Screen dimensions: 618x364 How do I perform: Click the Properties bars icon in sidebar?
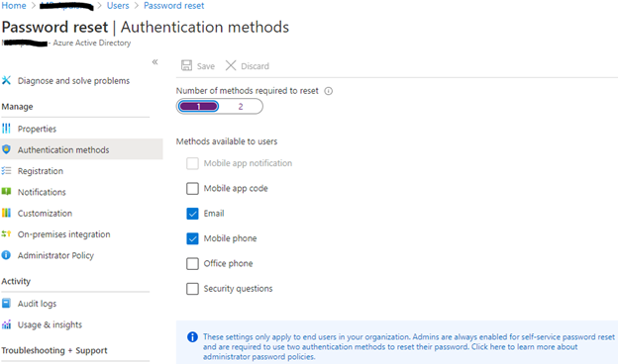(6, 129)
